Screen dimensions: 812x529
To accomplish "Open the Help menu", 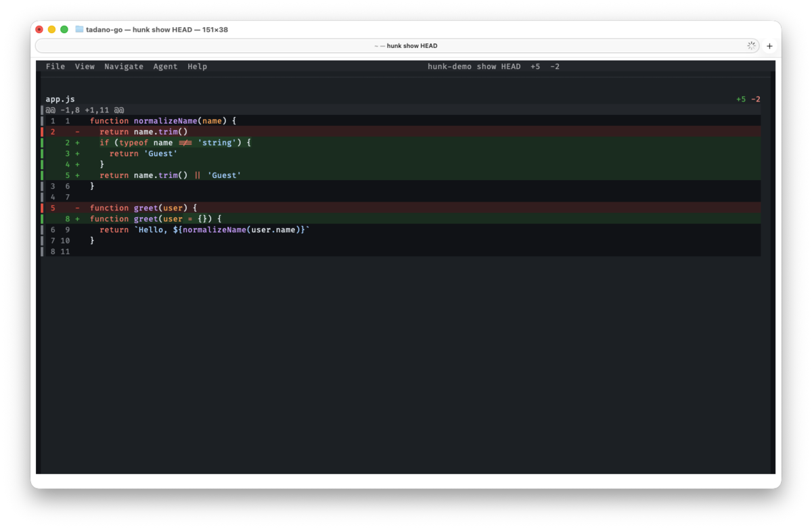I will pyautogui.click(x=198, y=66).
